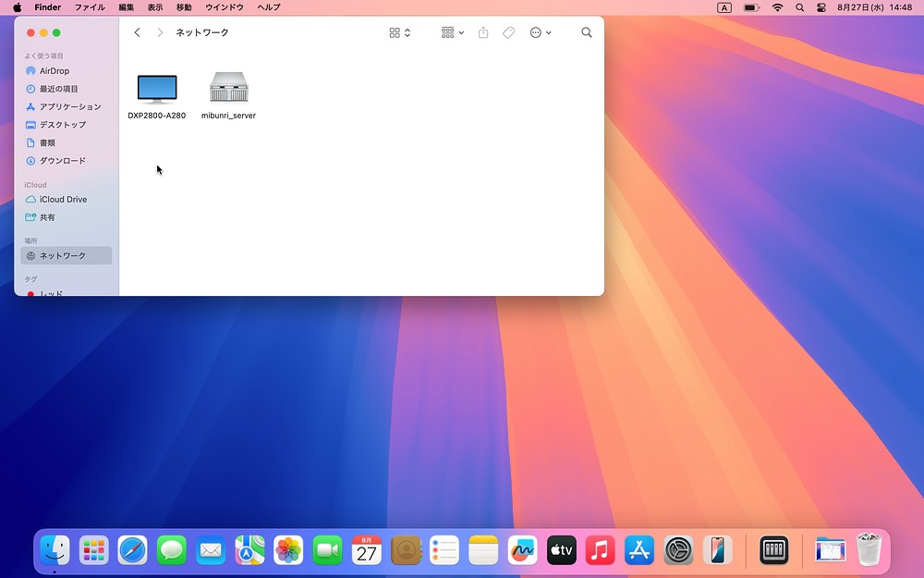Open the action ellipsis menu
This screenshot has width=924, height=578.
[541, 32]
